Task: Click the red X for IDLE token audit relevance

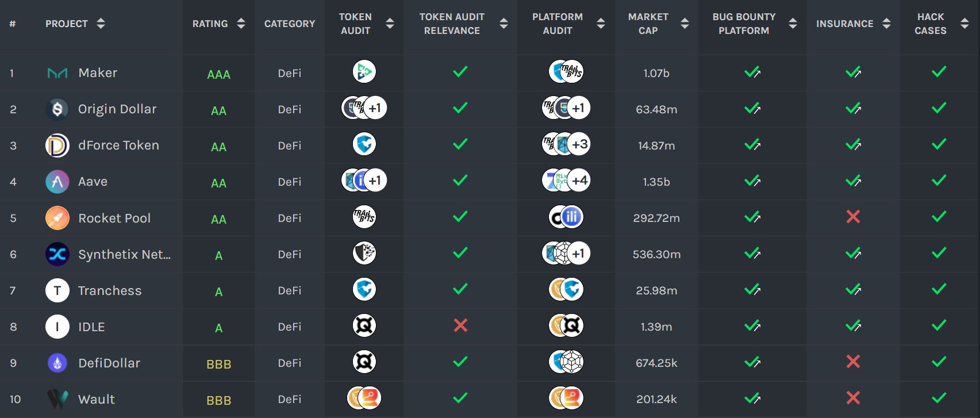Action: 460,325
